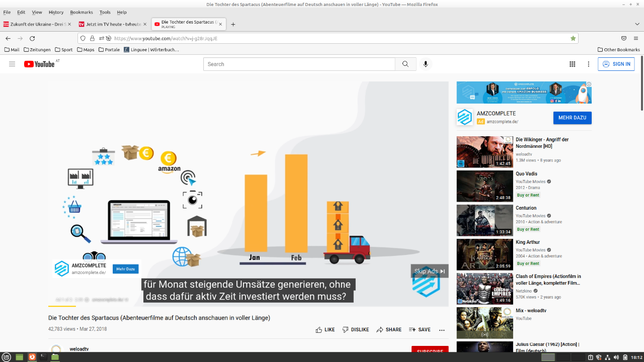Open the File menu
The height and width of the screenshot is (362, 644).
pos(7,12)
